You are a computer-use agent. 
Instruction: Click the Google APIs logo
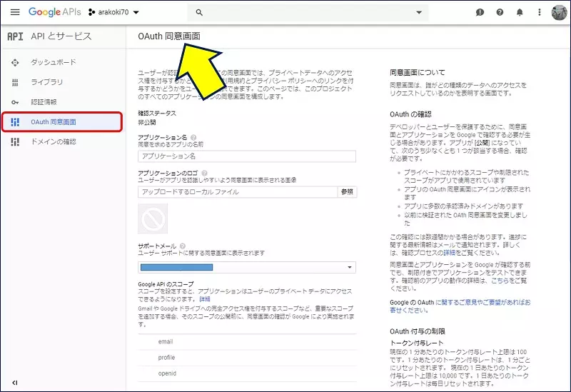click(x=55, y=12)
